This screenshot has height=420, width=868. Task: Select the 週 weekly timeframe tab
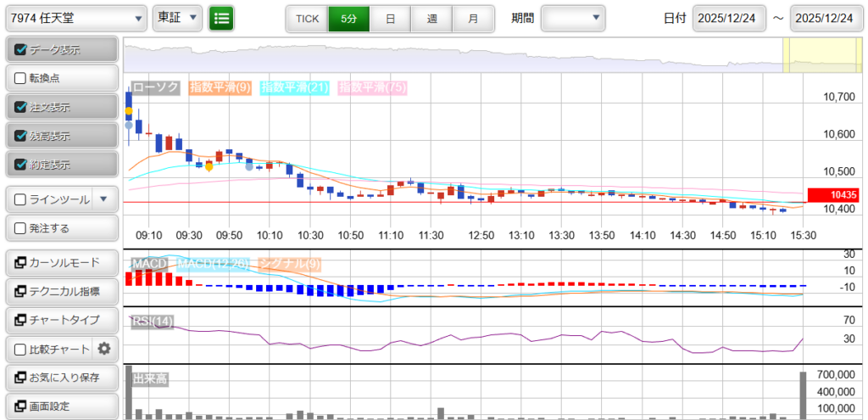click(x=431, y=18)
